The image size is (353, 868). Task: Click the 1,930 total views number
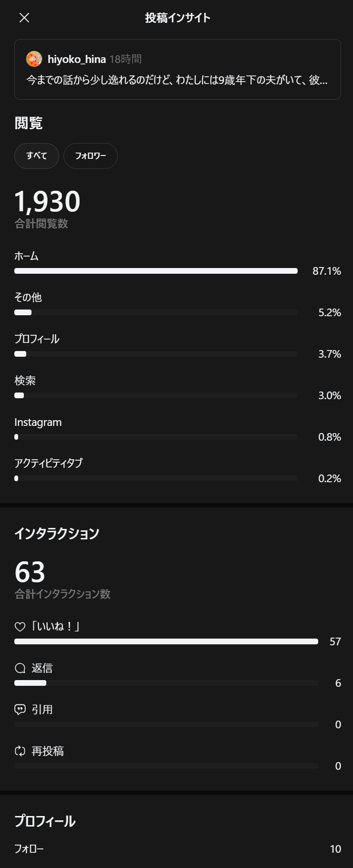click(x=47, y=201)
